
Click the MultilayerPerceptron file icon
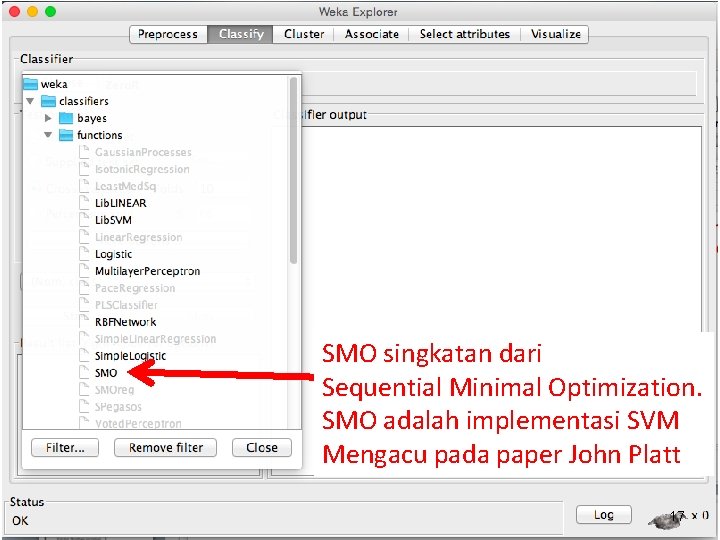click(x=84, y=270)
